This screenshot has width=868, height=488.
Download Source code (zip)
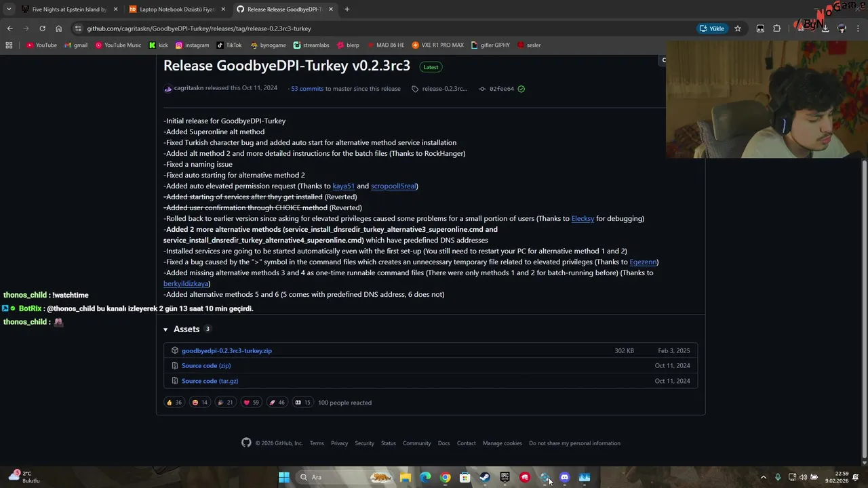(x=206, y=365)
